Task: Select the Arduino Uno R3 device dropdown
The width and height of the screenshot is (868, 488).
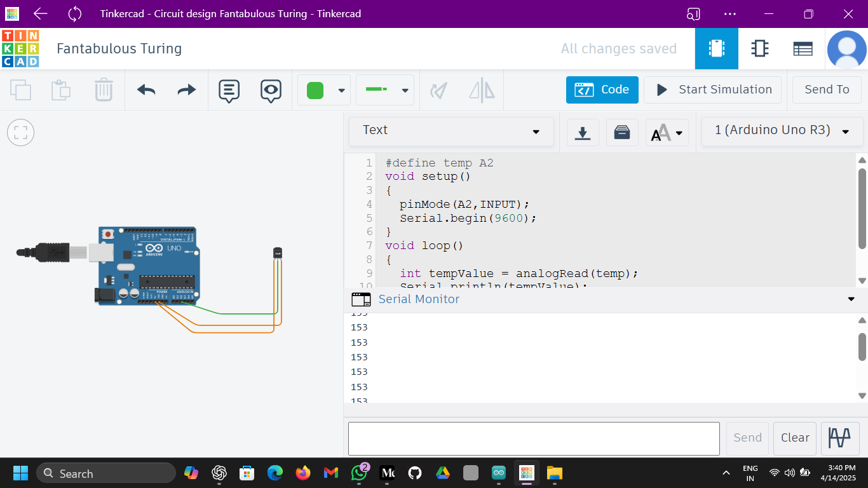Action: [x=782, y=131]
